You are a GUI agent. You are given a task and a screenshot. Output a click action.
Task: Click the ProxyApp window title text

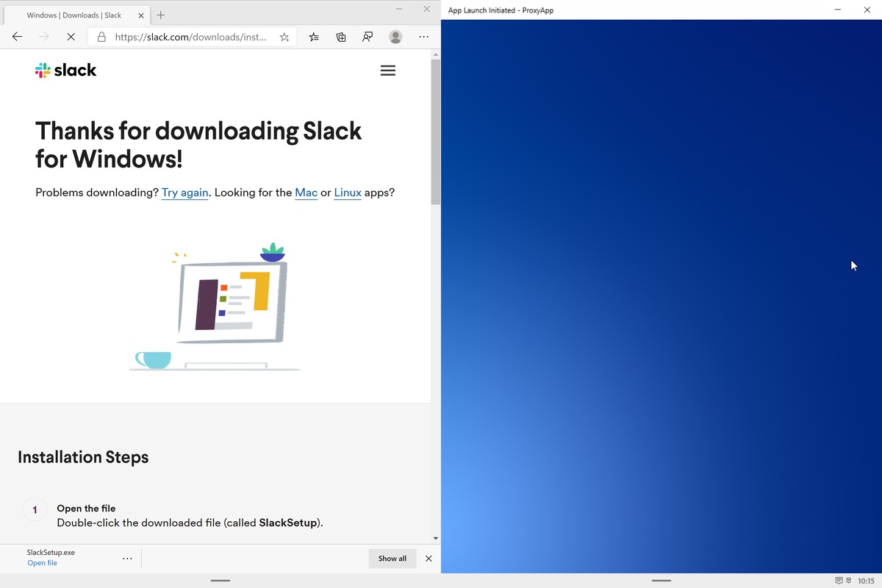501,10
